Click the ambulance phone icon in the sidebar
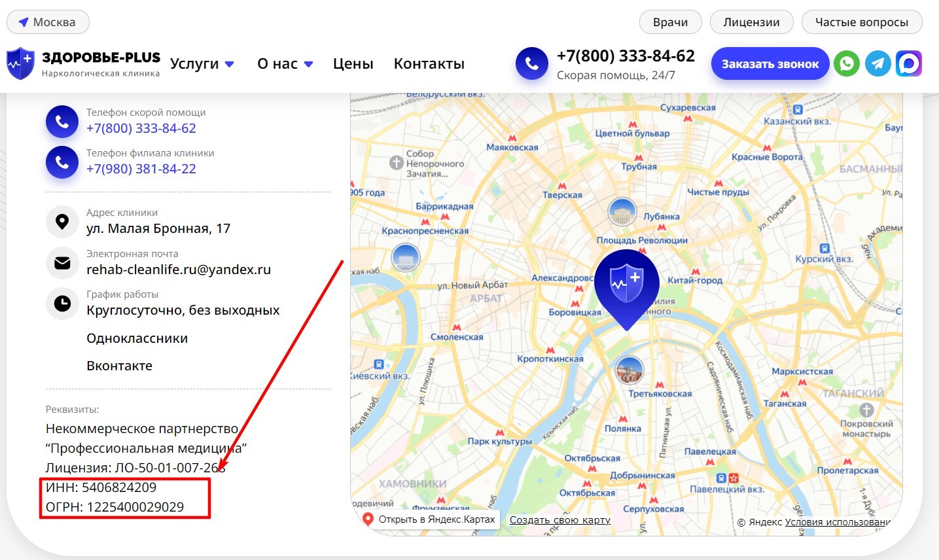Image resolution: width=939 pixels, height=560 pixels. [x=62, y=121]
